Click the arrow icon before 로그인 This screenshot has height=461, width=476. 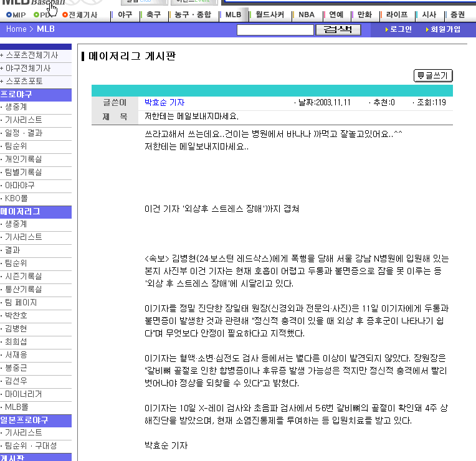386,29
